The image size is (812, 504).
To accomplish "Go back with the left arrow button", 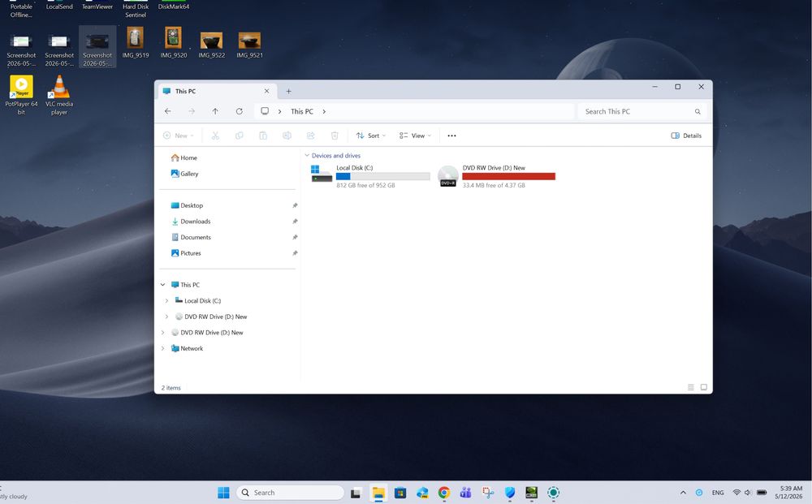I will tap(168, 111).
